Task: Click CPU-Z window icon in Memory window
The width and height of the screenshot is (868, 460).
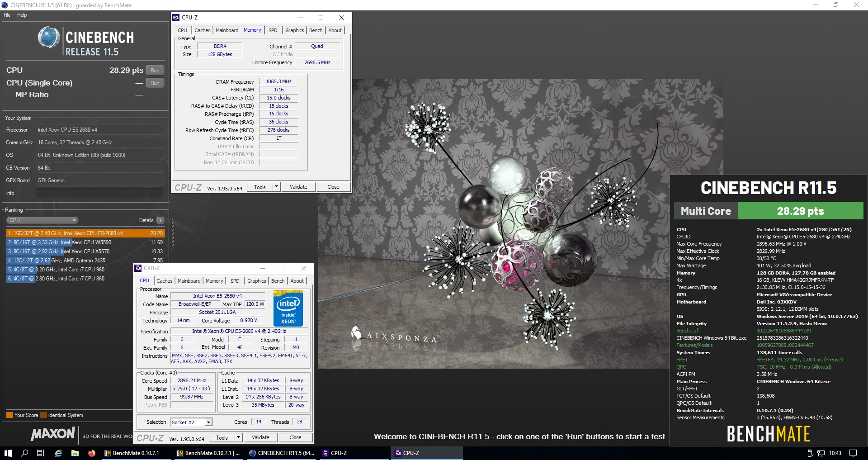Action: point(176,18)
